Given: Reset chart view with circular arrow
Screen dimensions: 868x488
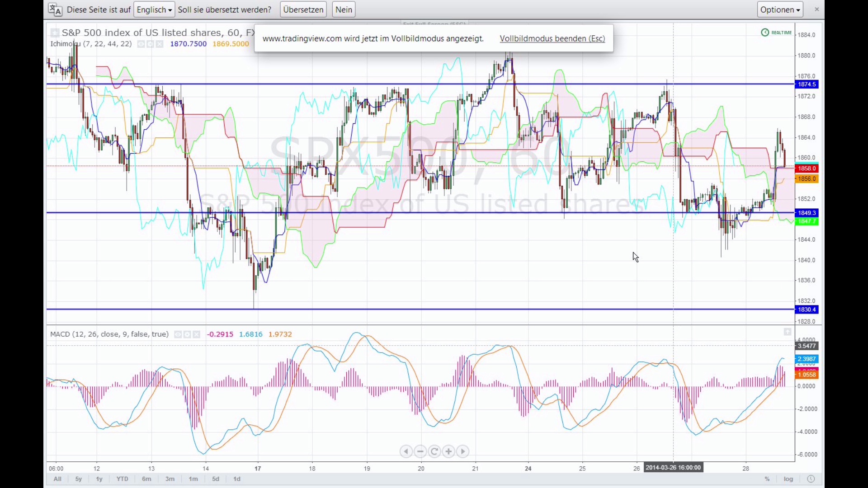Looking at the screenshot, I should click(x=434, y=451).
